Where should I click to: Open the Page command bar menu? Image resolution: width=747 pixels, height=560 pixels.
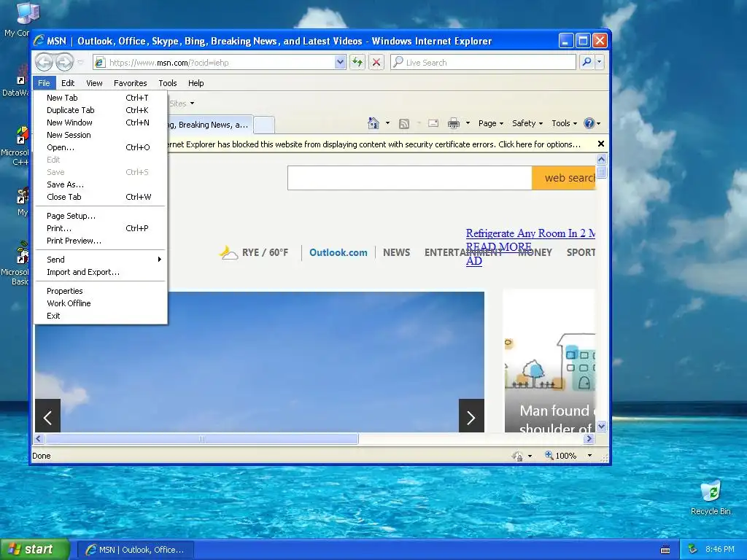(491, 123)
